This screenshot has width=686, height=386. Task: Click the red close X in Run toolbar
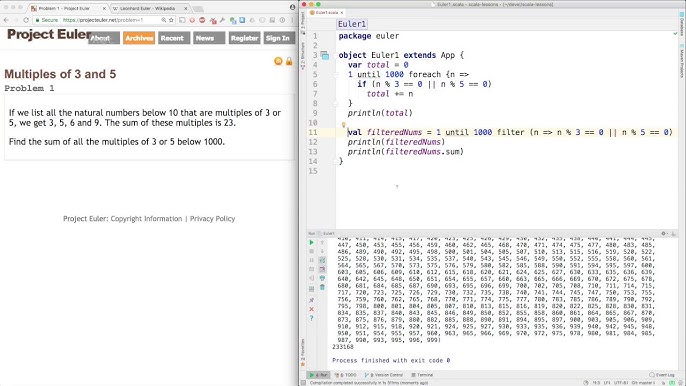coord(312,309)
